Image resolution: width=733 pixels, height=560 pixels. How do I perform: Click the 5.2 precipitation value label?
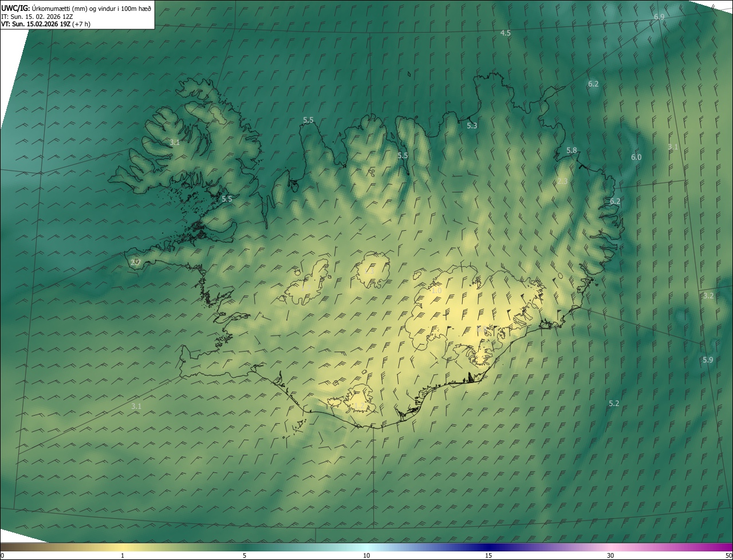tap(614, 403)
